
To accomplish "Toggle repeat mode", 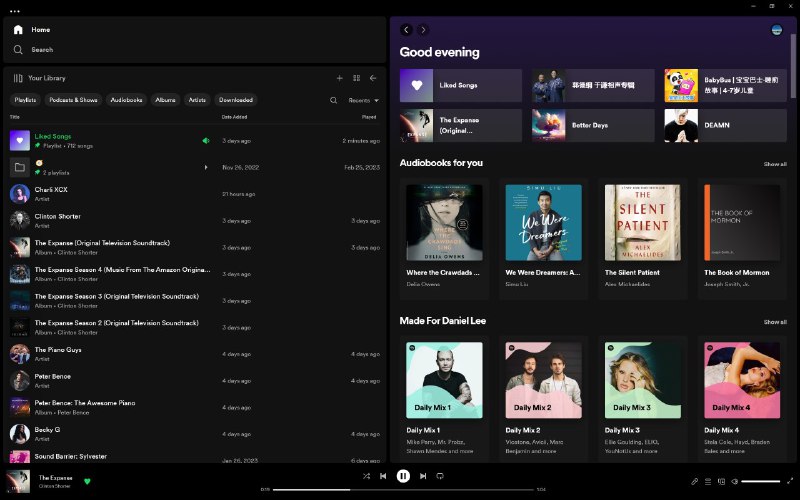I will (440, 476).
